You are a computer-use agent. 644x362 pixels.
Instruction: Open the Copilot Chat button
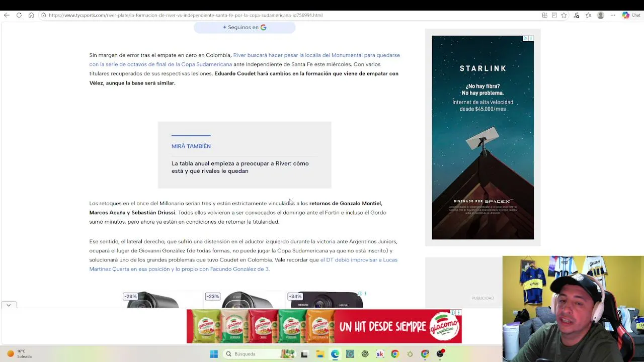click(x=631, y=15)
